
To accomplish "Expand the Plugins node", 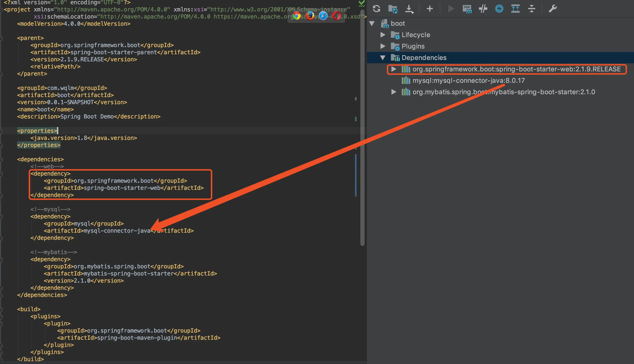I will (x=382, y=46).
